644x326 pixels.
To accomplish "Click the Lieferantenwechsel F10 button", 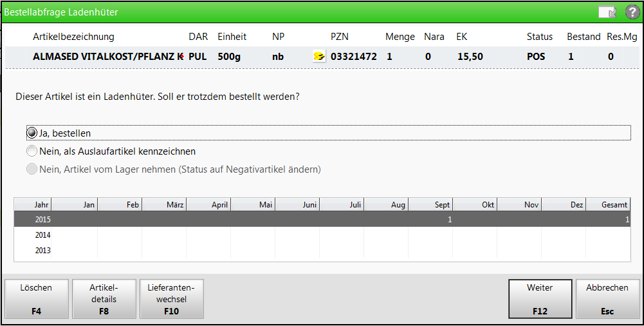I will 171,299.
